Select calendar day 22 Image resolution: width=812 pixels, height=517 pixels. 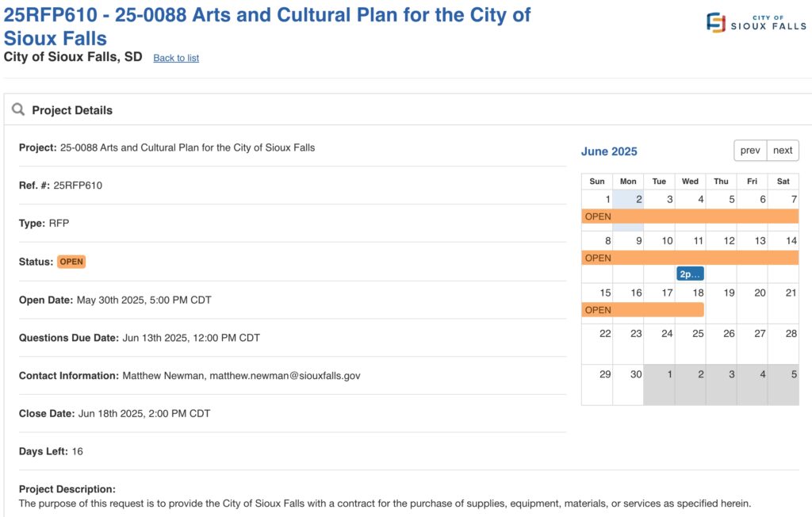[605, 334]
